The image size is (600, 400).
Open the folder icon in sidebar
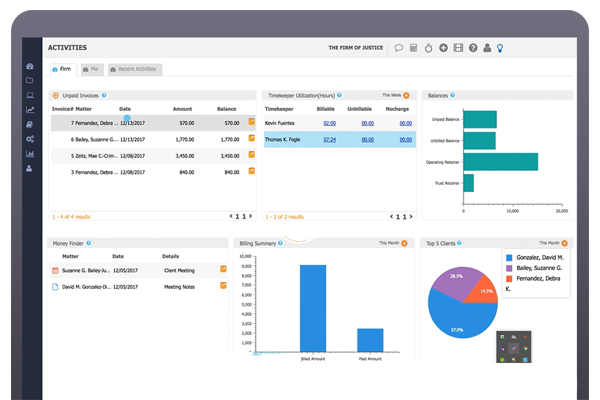[x=29, y=80]
